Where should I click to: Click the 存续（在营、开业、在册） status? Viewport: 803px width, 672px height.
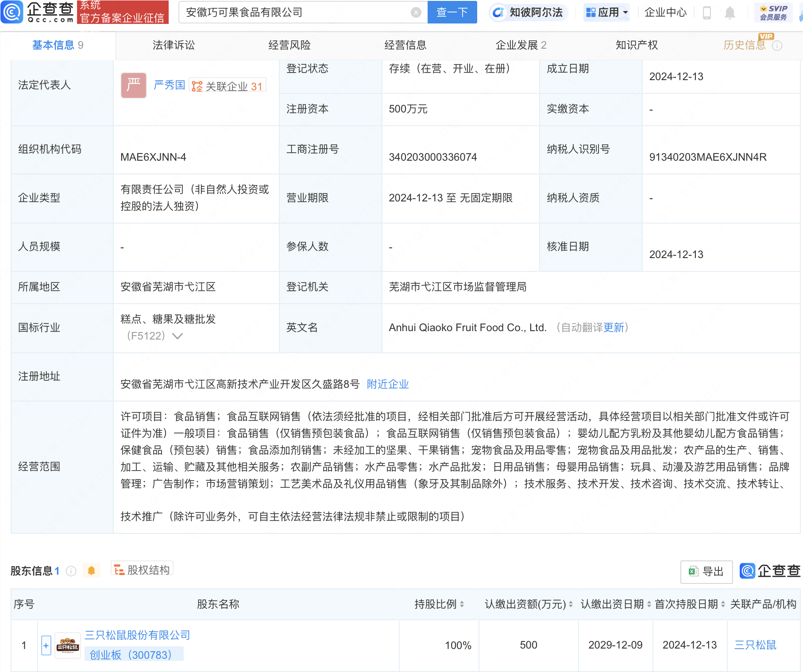pos(450,69)
